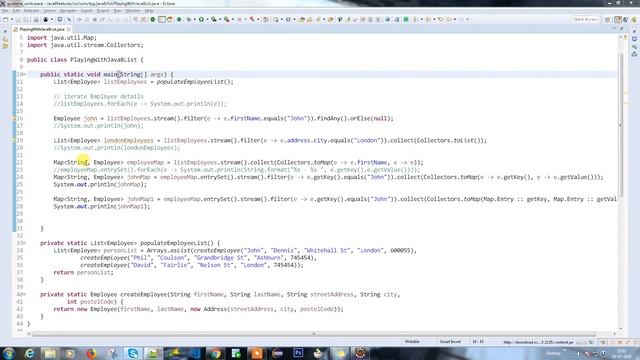This screenshot has width=640, height=360.
Task: Open the Source menu
Action: [49, 11]
